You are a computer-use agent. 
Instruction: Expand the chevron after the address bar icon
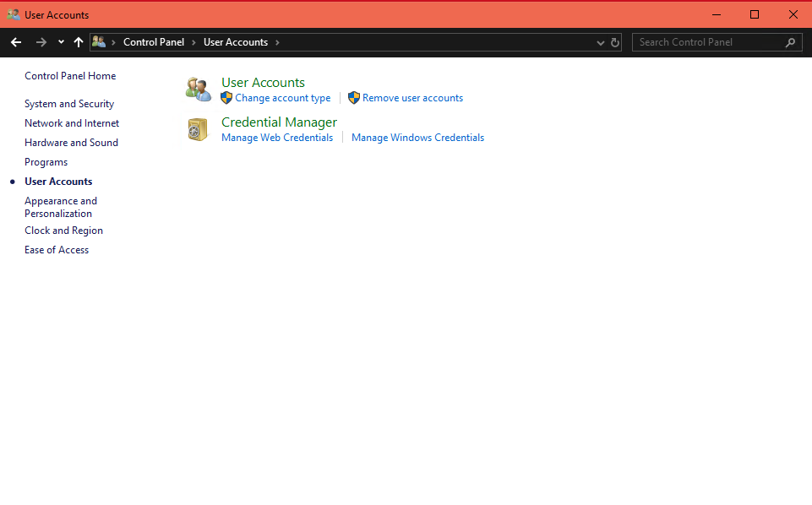coord(113,42)
